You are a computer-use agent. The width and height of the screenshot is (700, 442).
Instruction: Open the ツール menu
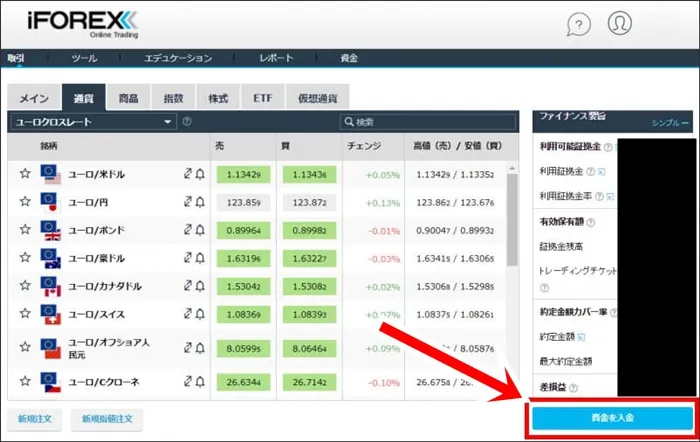click(84, 58)
